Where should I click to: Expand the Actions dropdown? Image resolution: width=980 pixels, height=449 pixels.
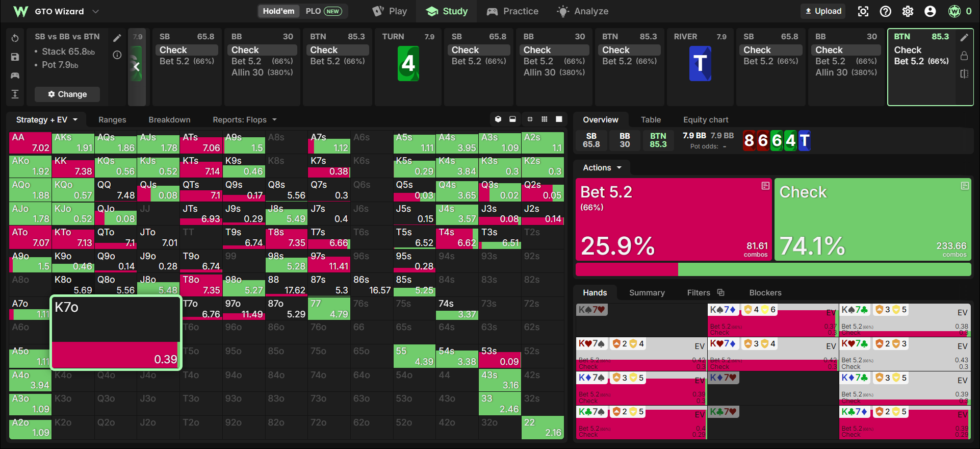[x=602, y=167]
